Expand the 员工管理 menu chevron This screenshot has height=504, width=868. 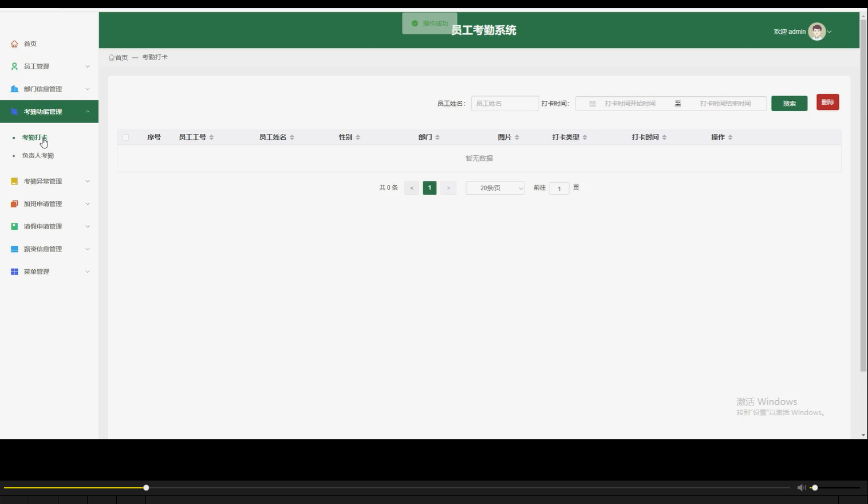click(88, 66)
